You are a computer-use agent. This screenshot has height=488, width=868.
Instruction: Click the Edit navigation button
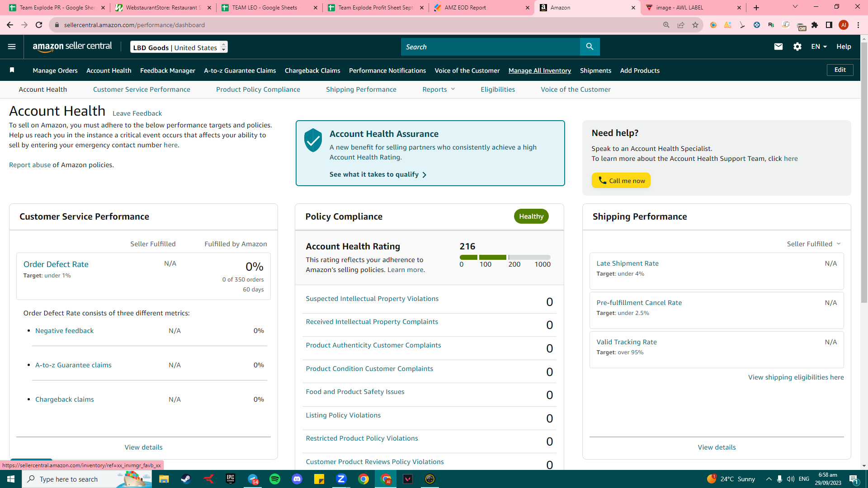pyautogui.click(x=840, y=70)
